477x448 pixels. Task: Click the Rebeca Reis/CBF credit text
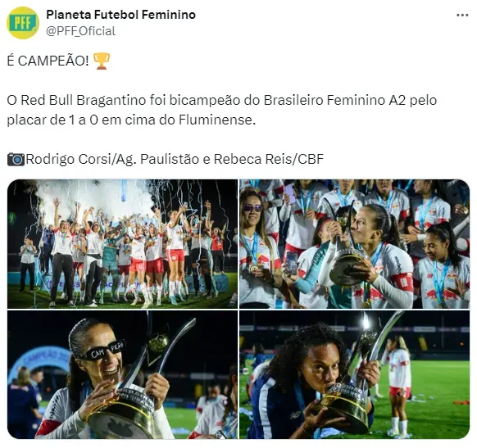click(x=269, y=159)
